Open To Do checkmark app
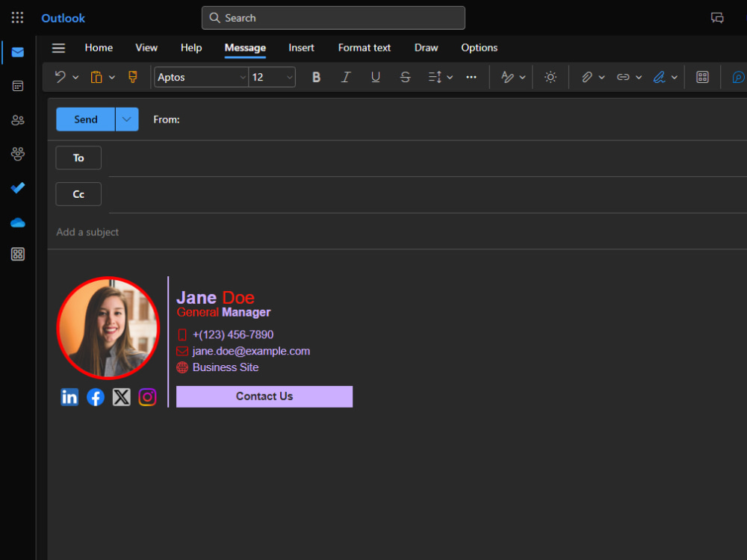Image resolution: width=747 pixels, height=560 pixels. (18, 188)
